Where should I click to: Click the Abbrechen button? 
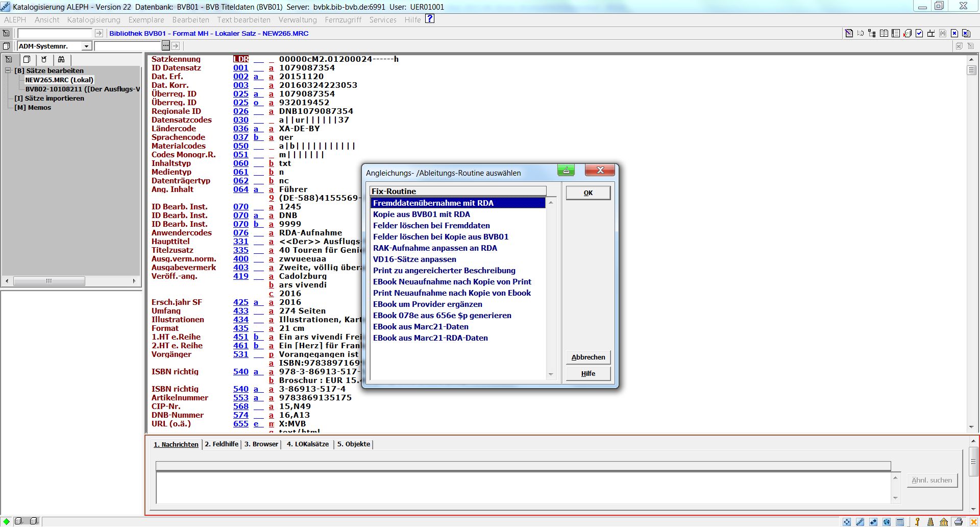[x=587, y=357]
